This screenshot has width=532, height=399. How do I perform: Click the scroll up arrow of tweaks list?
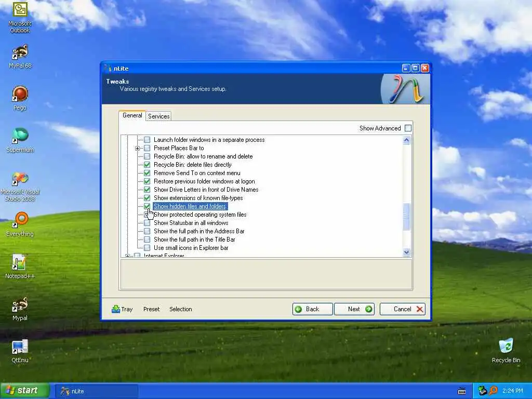click(406, 140)
